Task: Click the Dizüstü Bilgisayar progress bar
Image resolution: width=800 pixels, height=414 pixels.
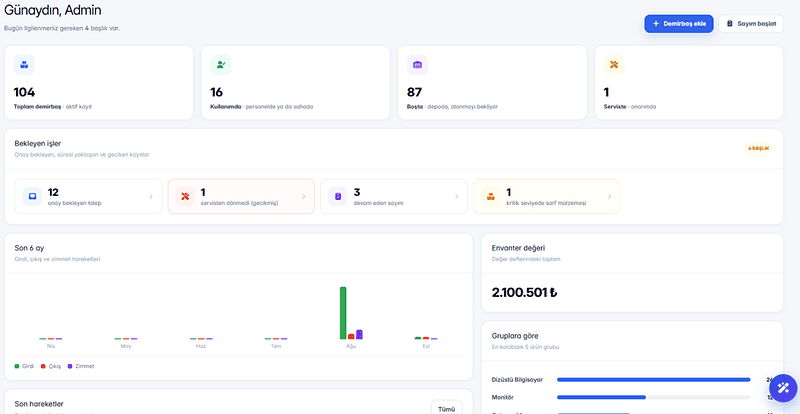Action: pos(654,380)
